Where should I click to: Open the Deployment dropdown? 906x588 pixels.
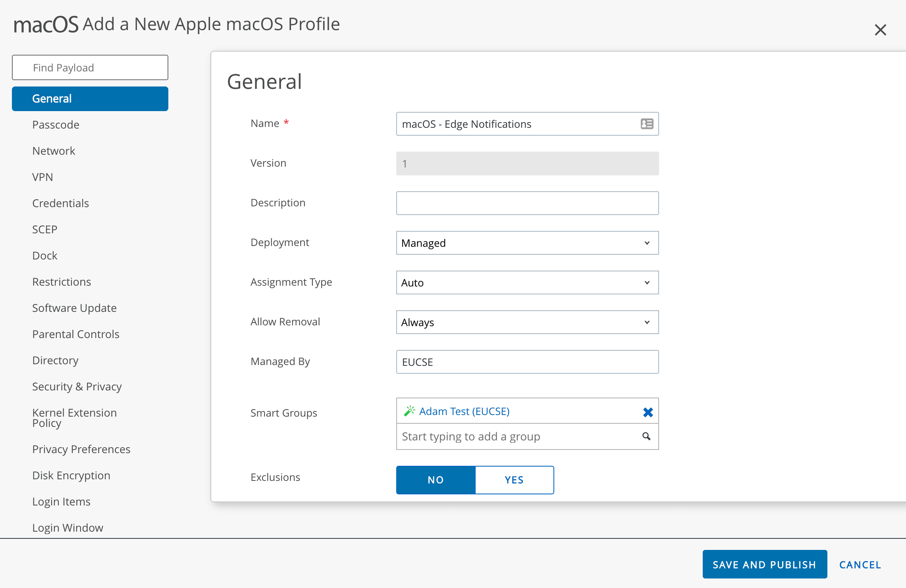click(527, 243)
